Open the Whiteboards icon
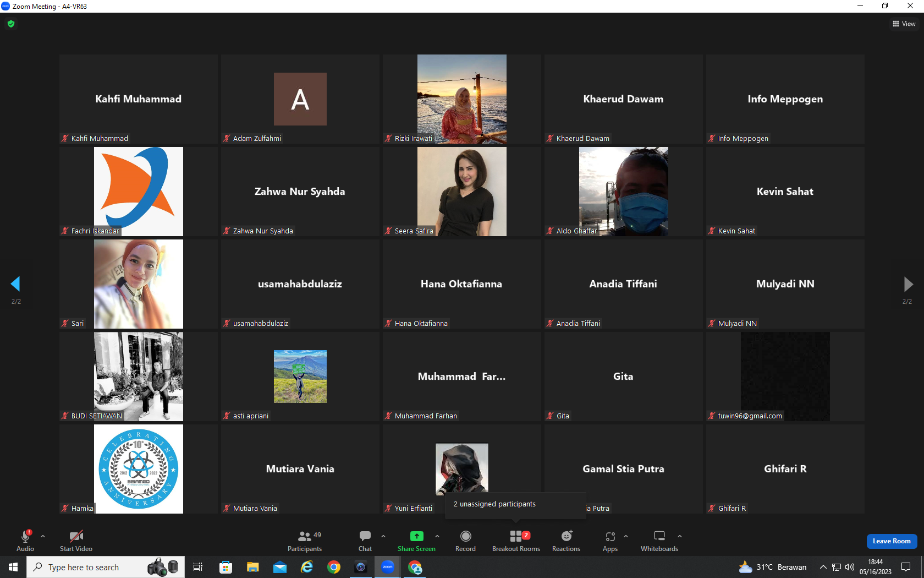Viewport: 924px width, 578px height. [x=659, y=536]
